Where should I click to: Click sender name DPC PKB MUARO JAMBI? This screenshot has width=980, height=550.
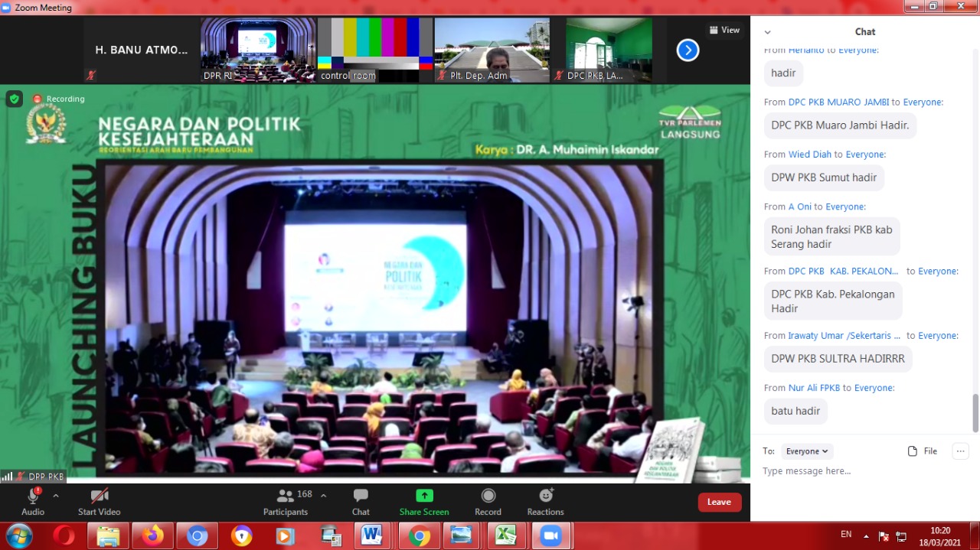[838, 102]
